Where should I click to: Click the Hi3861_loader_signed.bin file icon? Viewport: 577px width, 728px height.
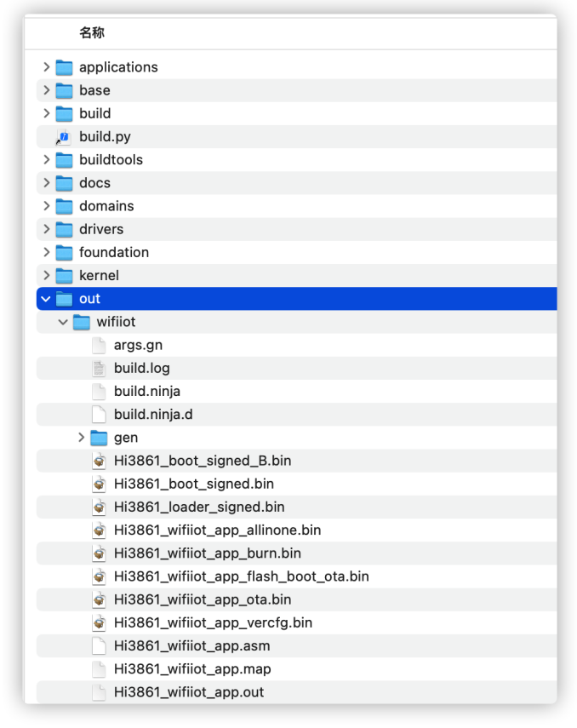99,507
